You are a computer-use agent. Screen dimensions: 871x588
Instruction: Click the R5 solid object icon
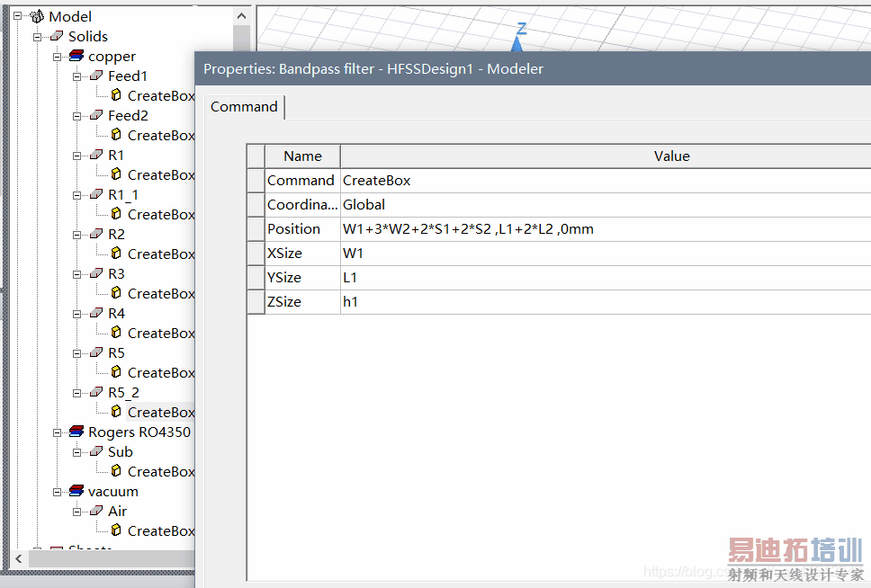96,353
